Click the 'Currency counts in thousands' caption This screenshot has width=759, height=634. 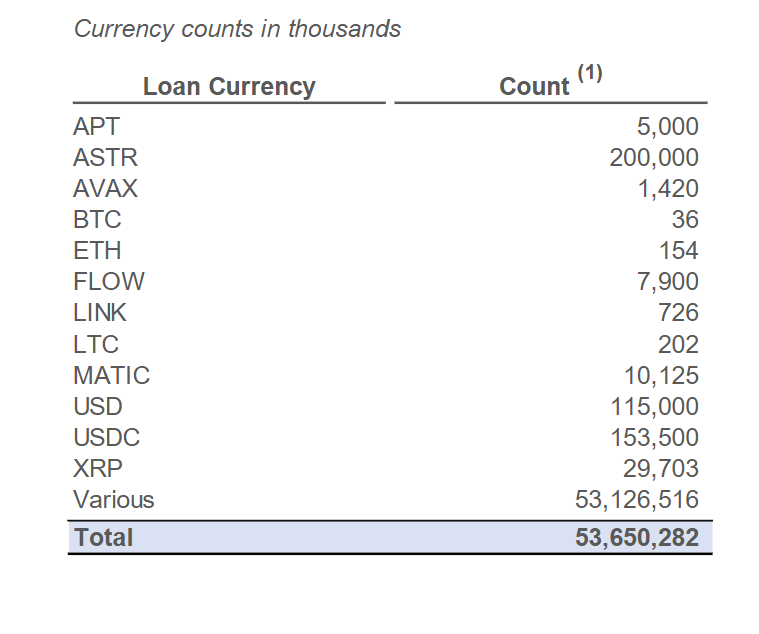click(237, 29)
